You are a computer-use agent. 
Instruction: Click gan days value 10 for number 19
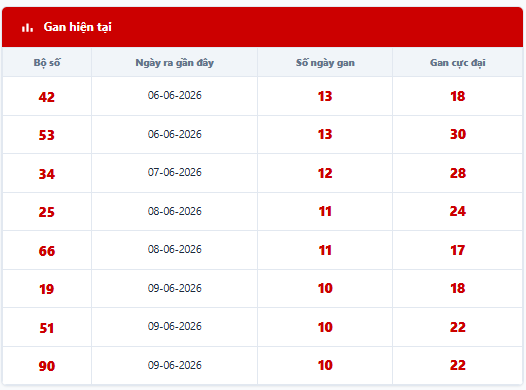pyautogui.click(x=325, y=288)
